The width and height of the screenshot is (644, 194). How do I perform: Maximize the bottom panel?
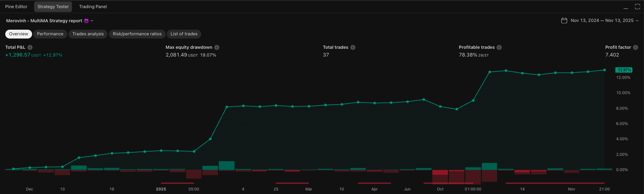click(637, 7)
